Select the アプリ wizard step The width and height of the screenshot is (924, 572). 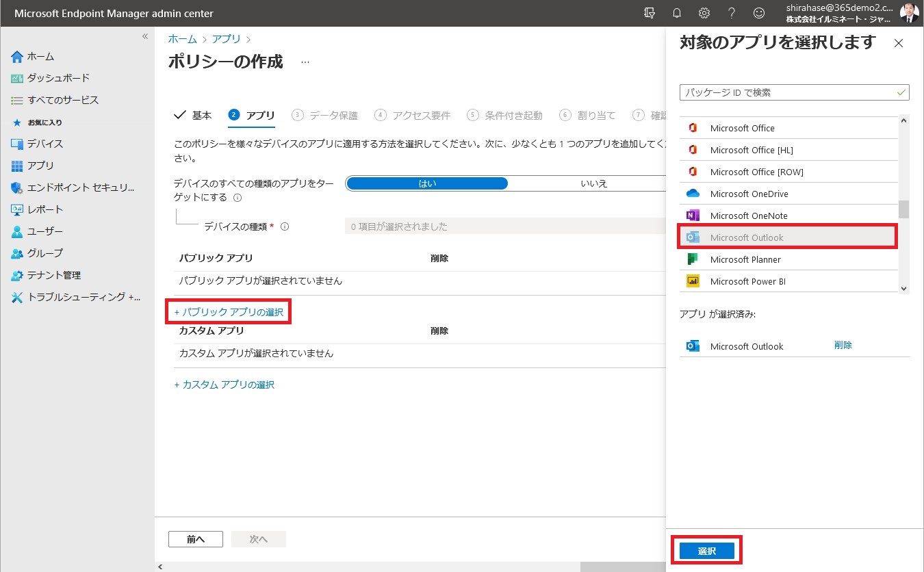pos(251,115)
